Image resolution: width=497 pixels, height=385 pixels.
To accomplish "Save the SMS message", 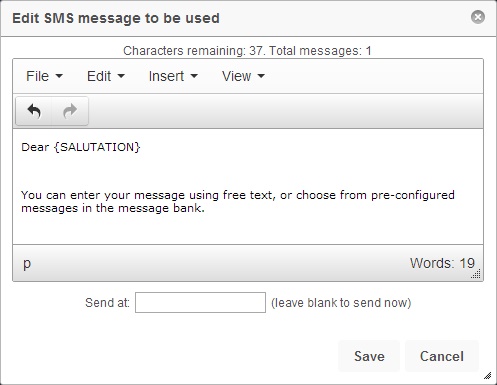I will click(369, 356).
